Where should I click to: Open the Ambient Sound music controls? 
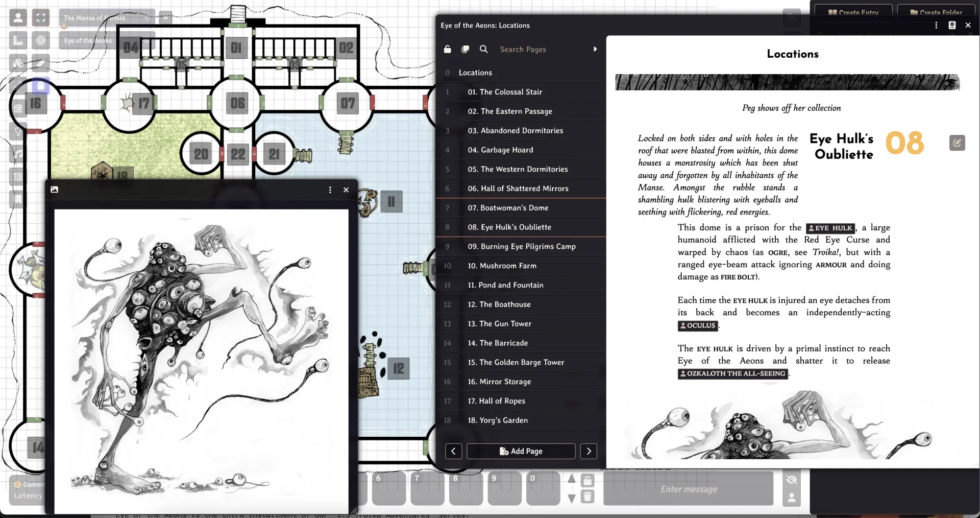pos(18,154)
